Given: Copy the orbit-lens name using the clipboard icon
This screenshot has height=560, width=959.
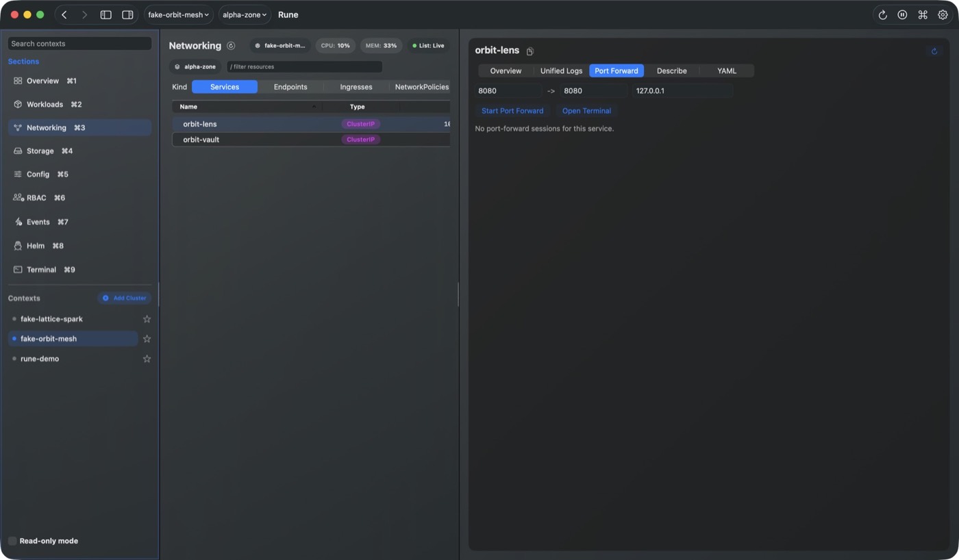Looking at the screenshot, I should tap(530, 51).
